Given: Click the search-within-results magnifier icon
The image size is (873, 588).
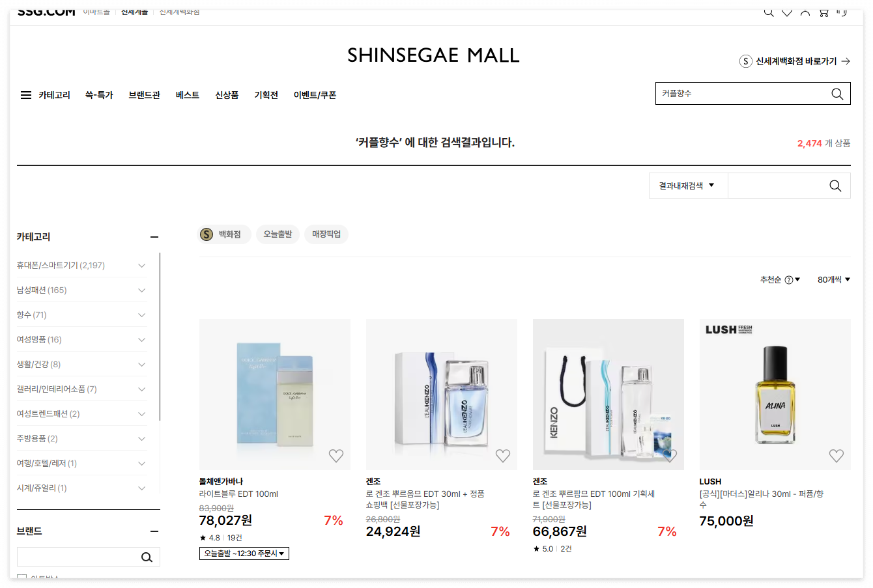Looking at the screenshot, I should [835, 186].
